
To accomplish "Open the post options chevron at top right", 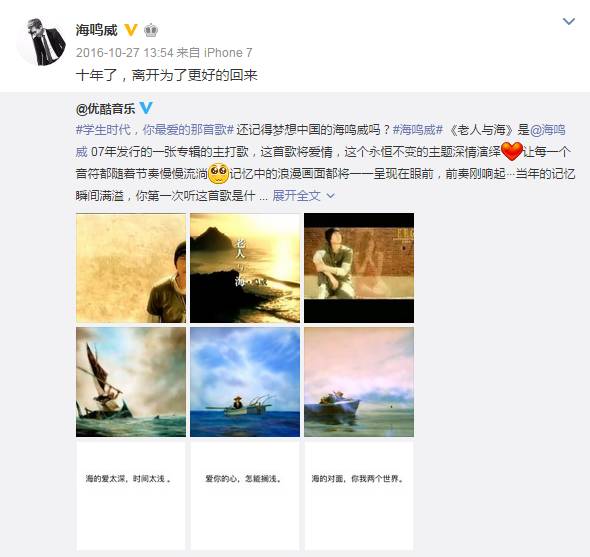I will point(569,21).
